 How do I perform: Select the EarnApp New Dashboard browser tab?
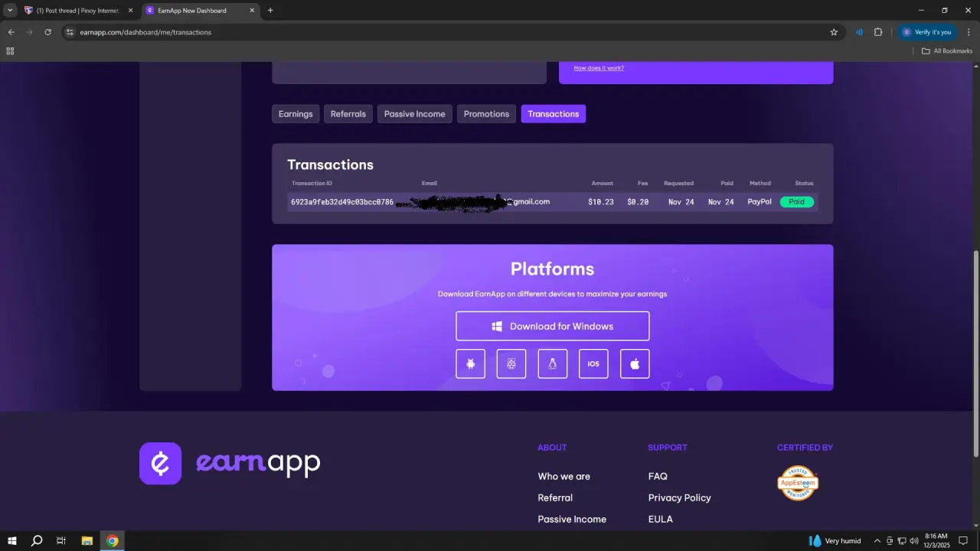click(201, 11)
